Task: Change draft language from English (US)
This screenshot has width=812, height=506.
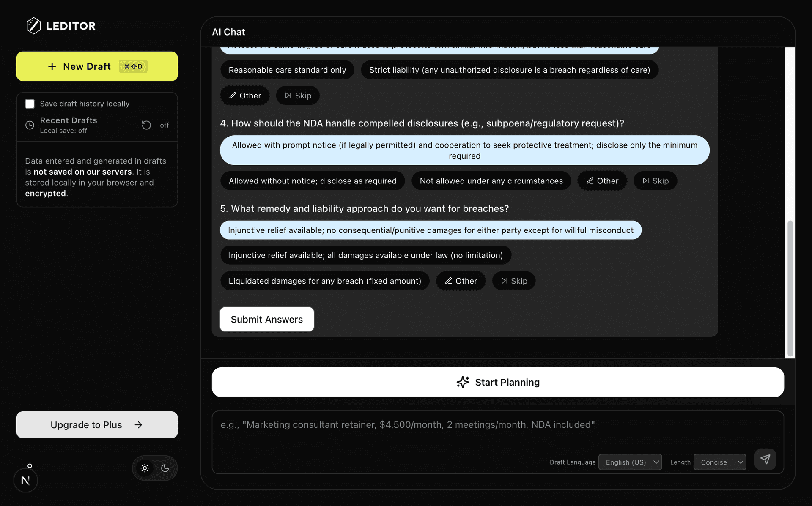Action: [630, 462]
